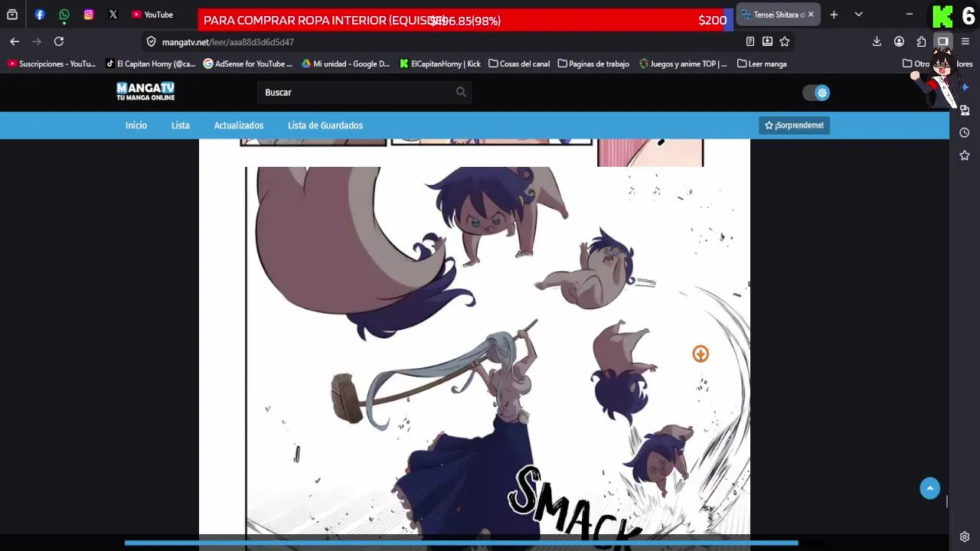Open the Mi unidad - Google Drive bookmark
Viewport: 980px width, 551px height.
tap(346, 64)
